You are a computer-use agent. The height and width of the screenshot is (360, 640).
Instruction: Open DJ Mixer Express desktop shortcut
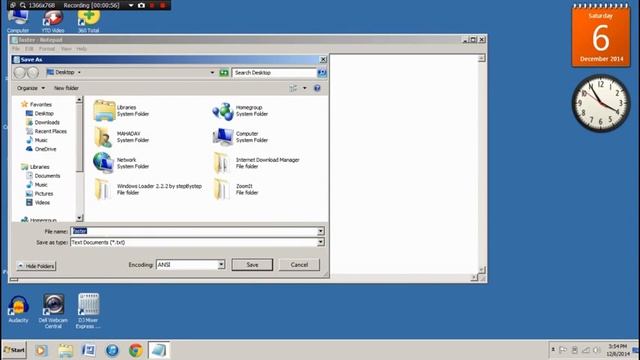(88, 311)
